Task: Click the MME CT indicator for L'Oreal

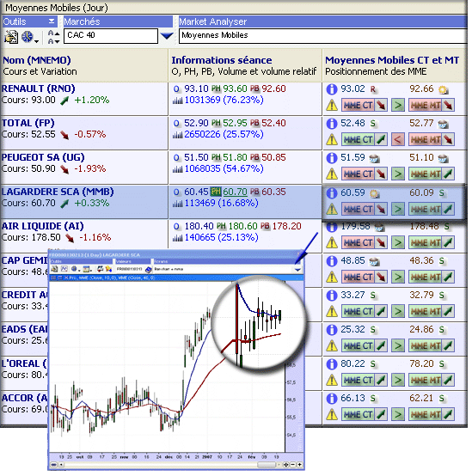Action: coord(365,380)
